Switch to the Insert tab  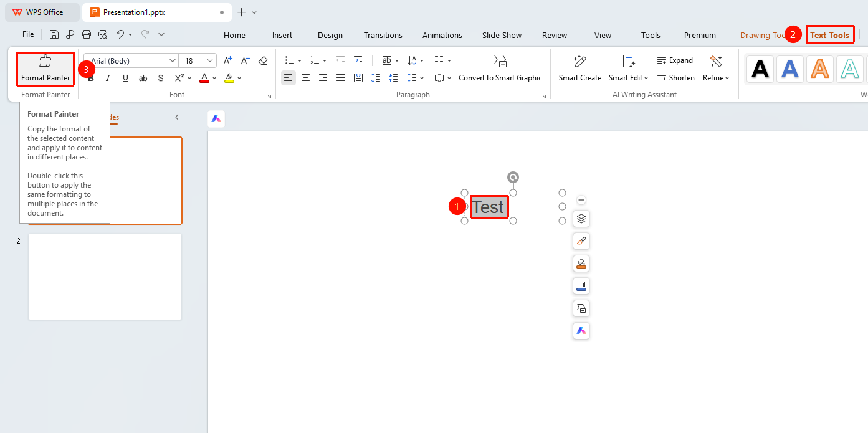click(282, 35)
